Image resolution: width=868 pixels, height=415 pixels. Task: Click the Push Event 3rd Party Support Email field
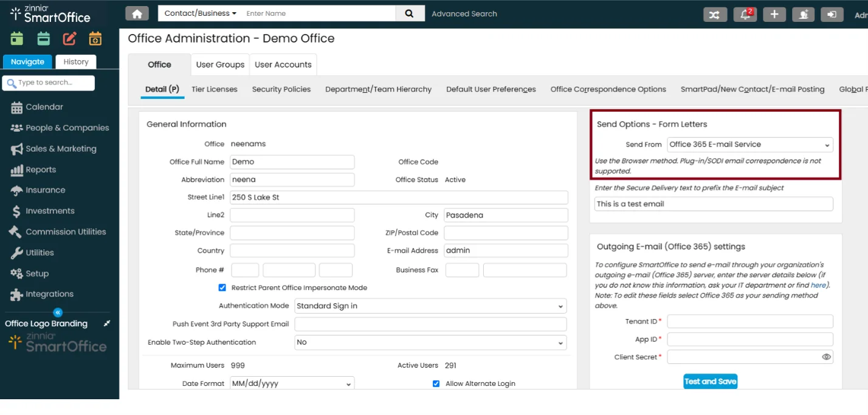[x=430, y=324]
